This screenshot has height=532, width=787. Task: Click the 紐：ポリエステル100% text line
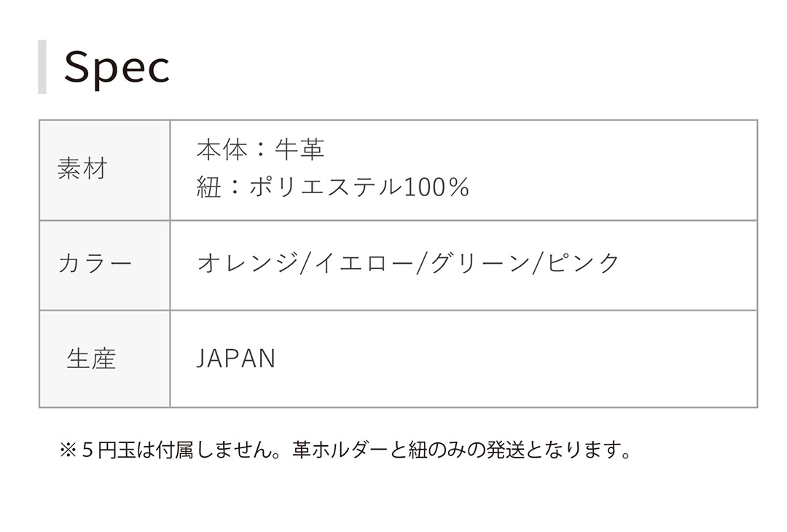click(333, 188)
